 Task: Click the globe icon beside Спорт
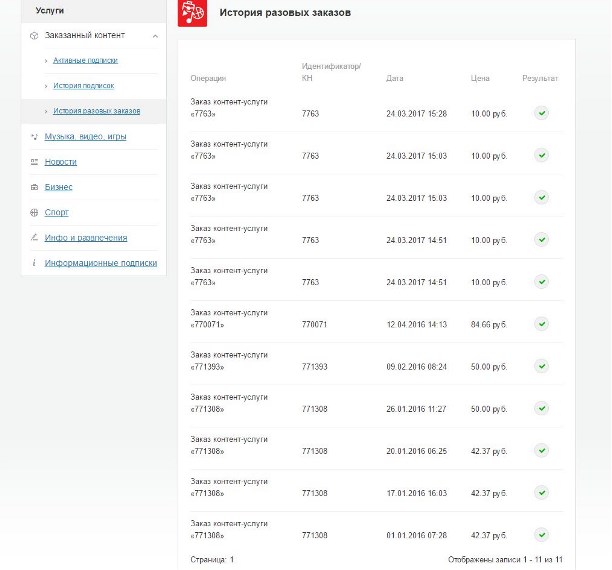point(35,212)
